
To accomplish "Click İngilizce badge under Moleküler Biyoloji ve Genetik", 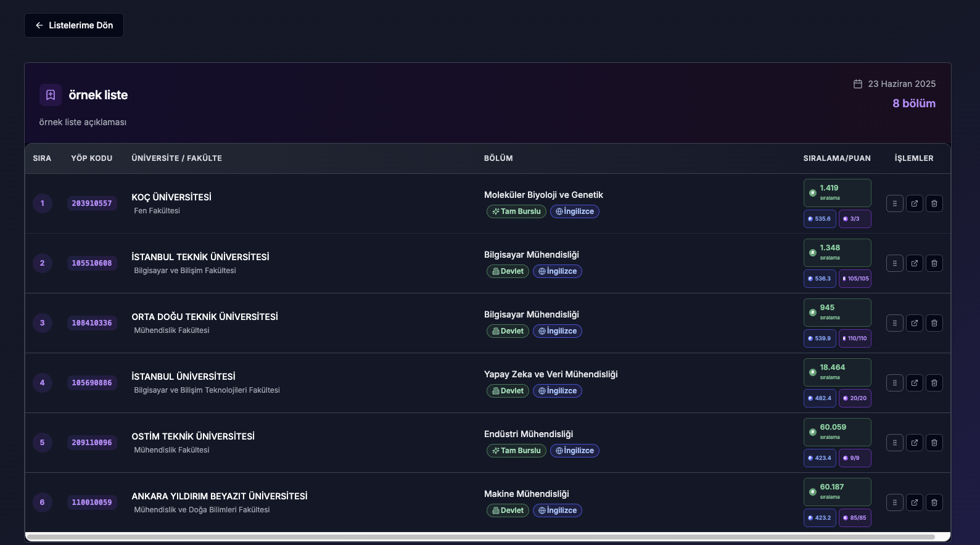I will (x=575, y=211).
